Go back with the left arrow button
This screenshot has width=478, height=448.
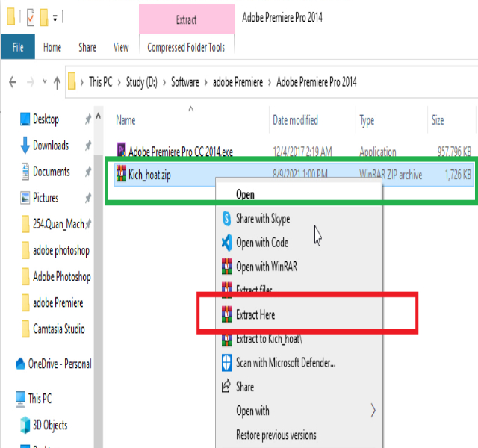(x=13, y=82)
